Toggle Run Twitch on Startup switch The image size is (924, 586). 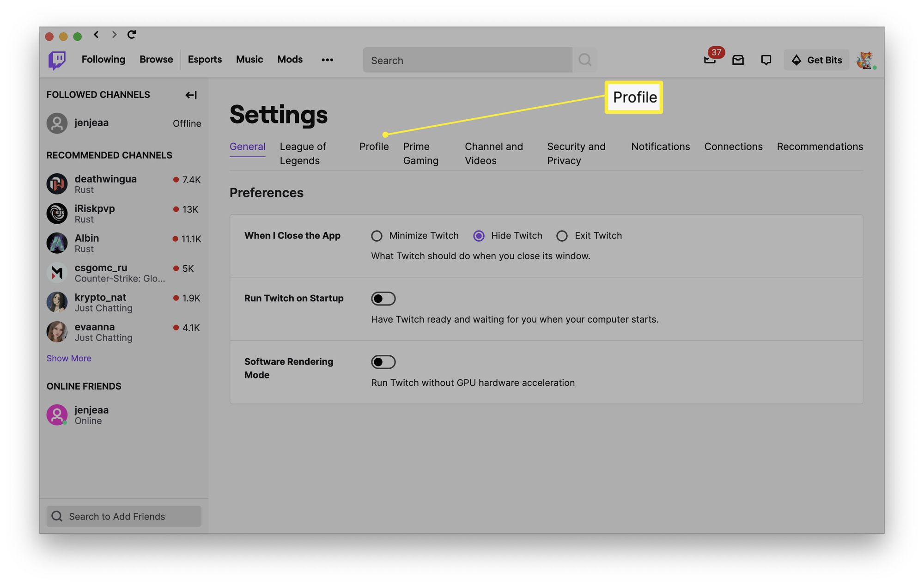click(x=383, y=299)
